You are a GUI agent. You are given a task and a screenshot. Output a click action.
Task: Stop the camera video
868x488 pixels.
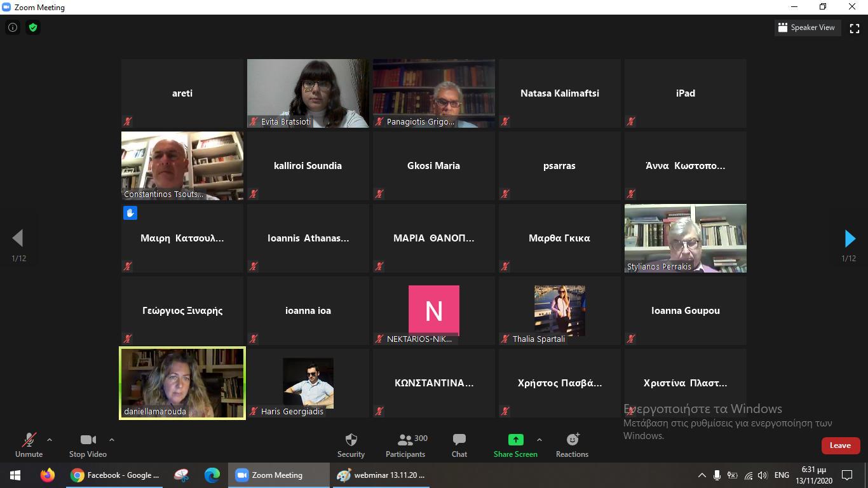[x=88, y=440]
